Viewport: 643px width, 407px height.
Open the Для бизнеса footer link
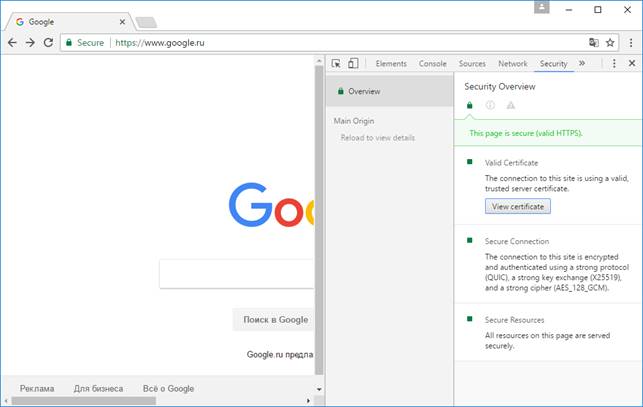[x=98, y=389]
